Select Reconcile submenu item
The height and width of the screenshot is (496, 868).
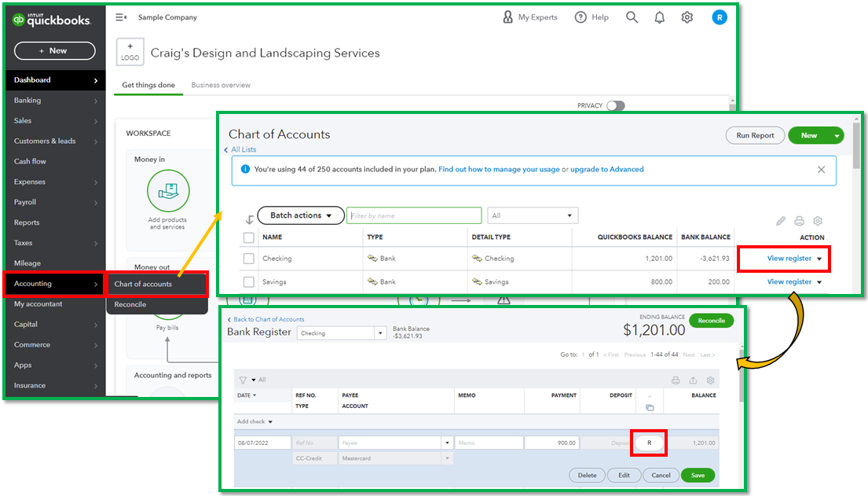coord(156,304)
